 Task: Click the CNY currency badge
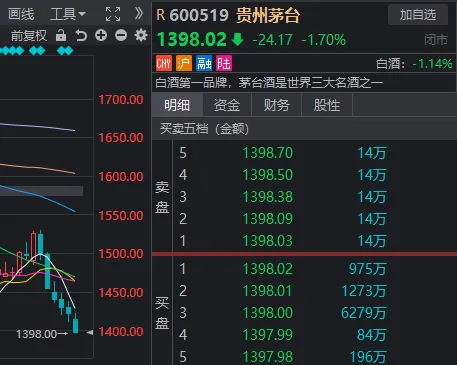pos(164,63)
